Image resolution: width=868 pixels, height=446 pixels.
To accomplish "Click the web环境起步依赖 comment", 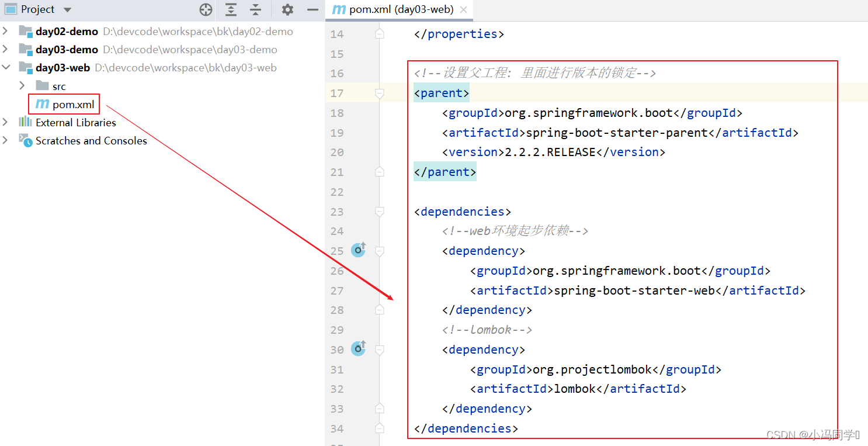I will point(515,231).
